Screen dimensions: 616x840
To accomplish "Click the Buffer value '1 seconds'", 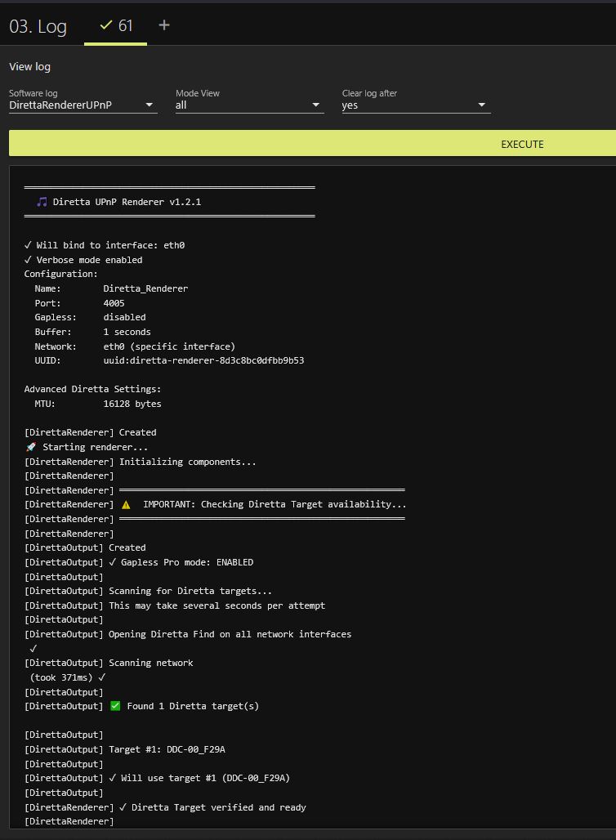I will (127, 332).
